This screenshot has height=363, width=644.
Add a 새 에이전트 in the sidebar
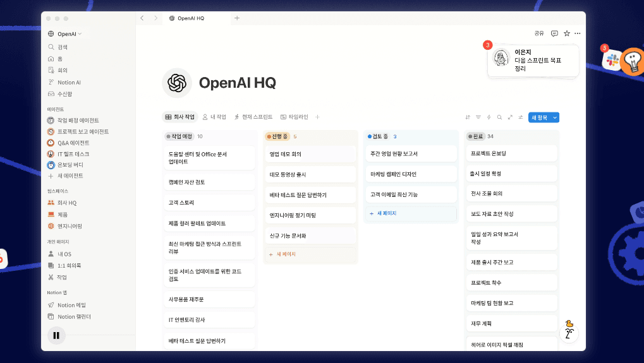point(66,176)
